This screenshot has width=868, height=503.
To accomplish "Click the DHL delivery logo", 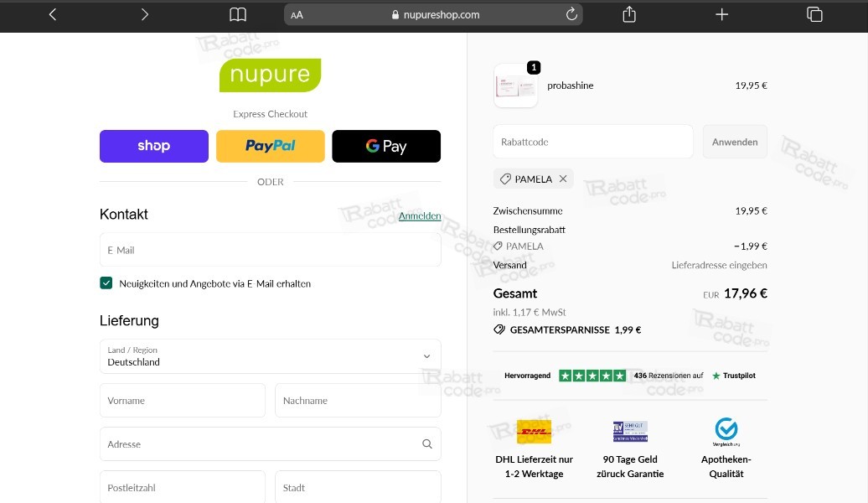I will (x=534, y=431).
